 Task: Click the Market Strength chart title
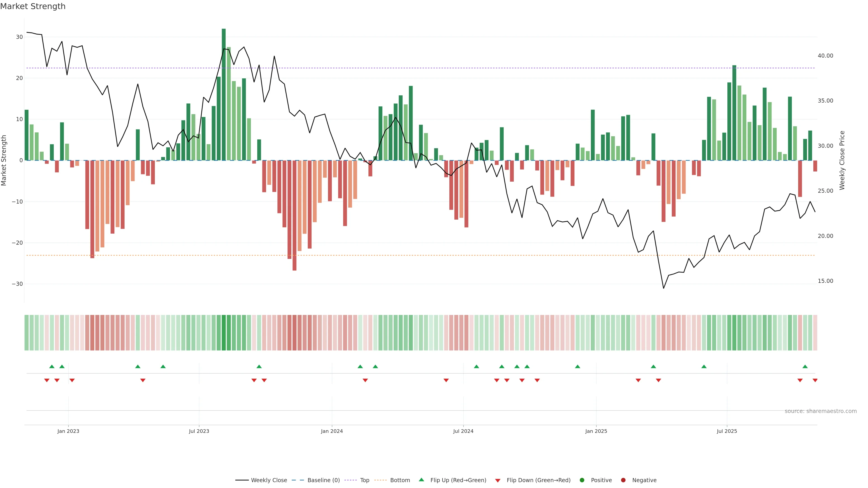33,6
